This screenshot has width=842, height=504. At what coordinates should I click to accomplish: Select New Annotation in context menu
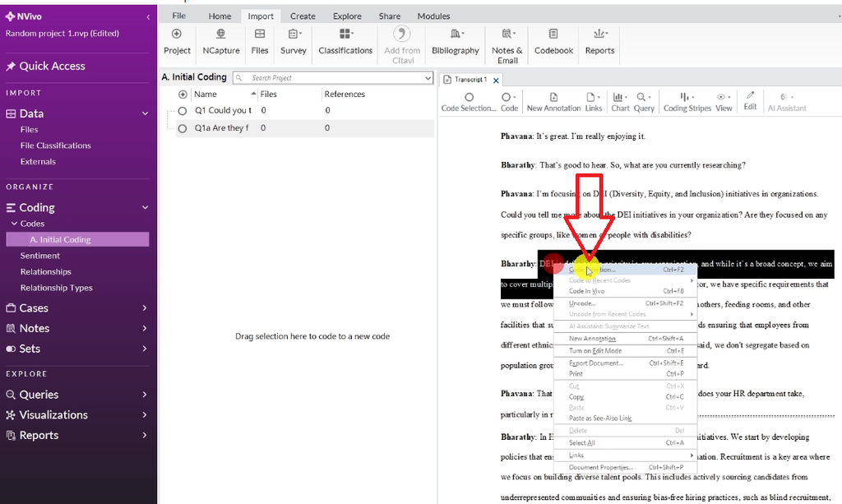[625, 339]
